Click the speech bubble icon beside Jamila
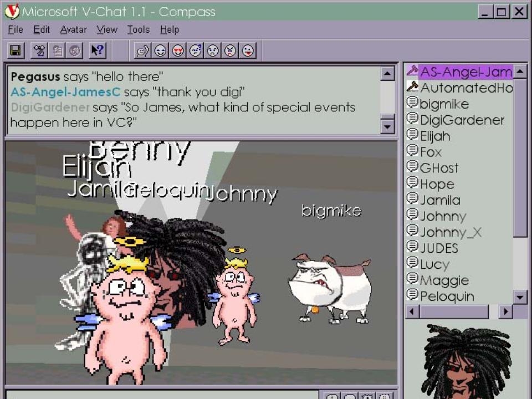Screen dimensions: 532x399 (412, 198)
